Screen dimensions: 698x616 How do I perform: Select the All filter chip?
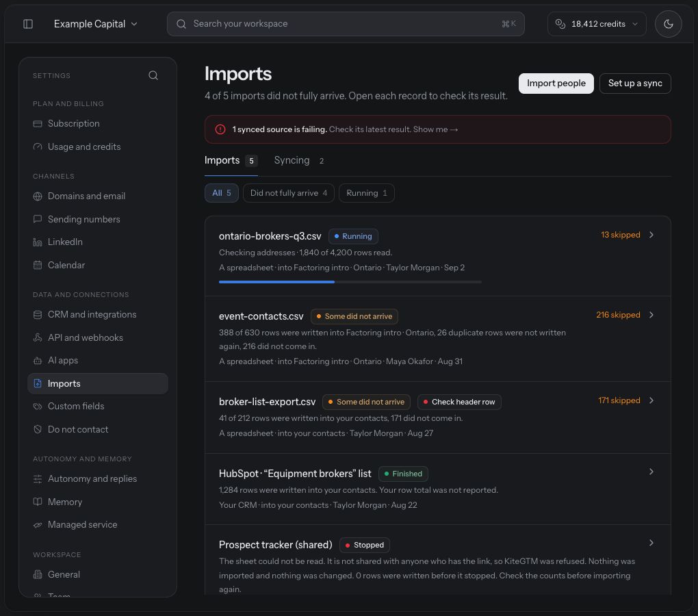[x=221, y=193]
